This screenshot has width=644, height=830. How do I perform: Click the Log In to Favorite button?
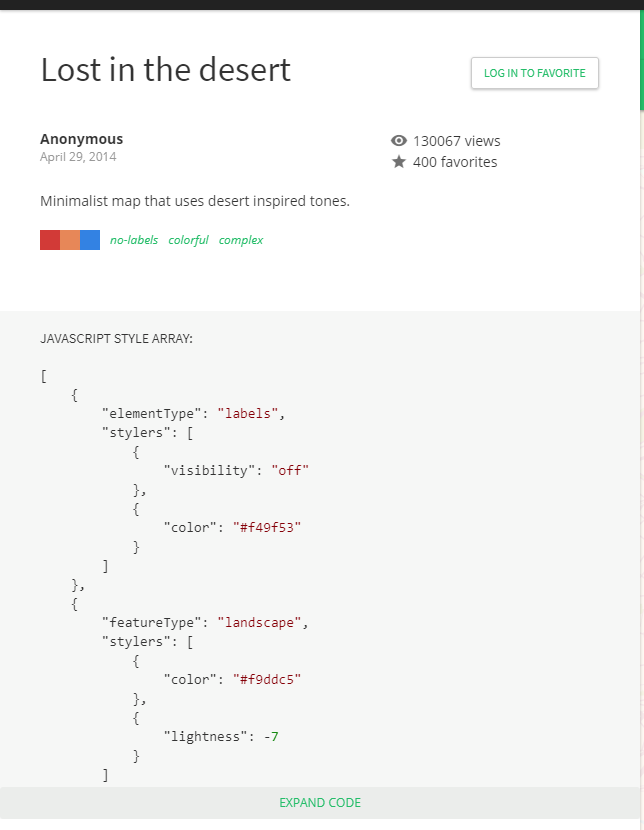(535, 73)
